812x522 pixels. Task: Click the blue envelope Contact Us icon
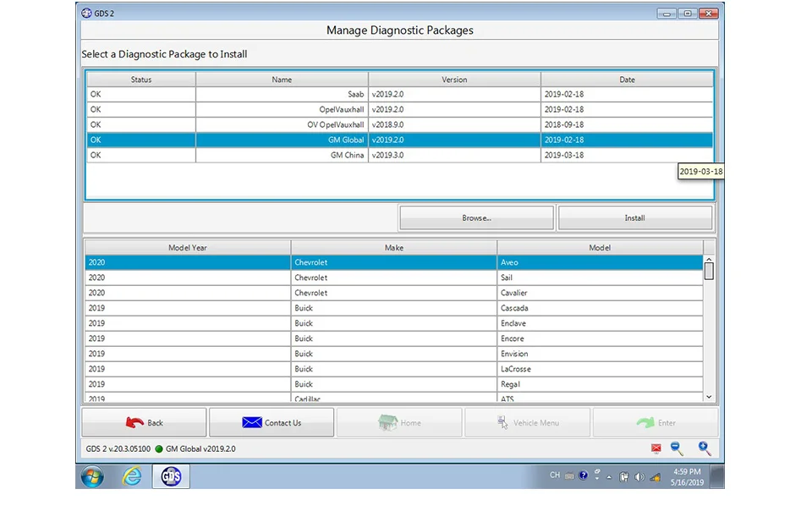coord(252,422)
